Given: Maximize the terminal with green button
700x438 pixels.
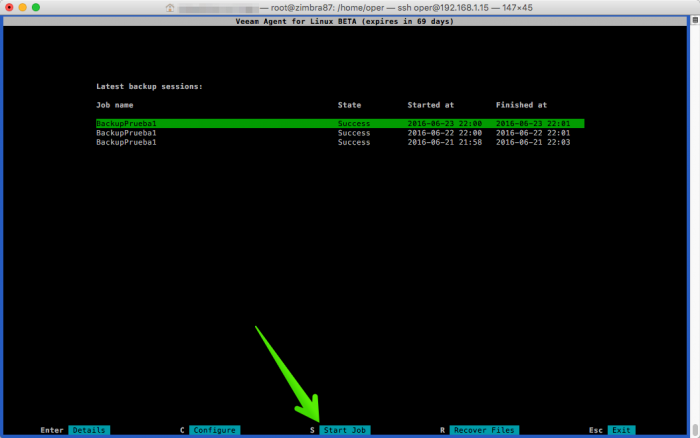Looking at the screenshot, I should [36, 7].
